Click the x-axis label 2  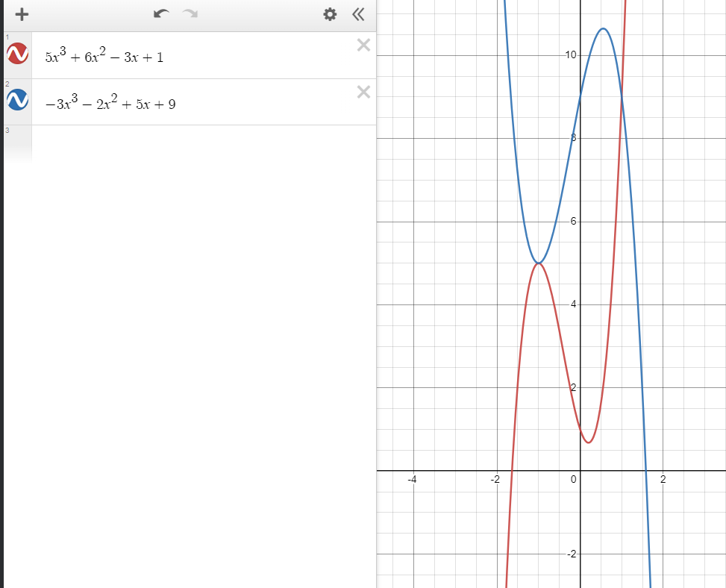point(663,480)
